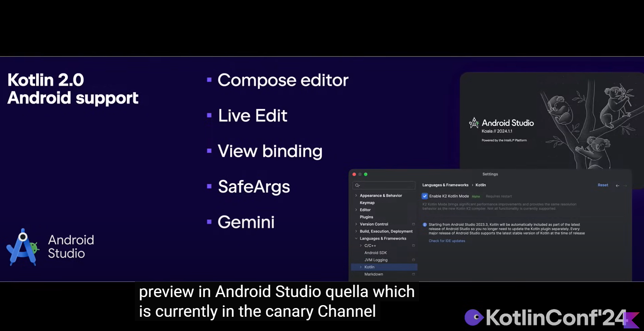Select Plugins in settings tree
The height and width of the screenshot is (331, 644).
[366, 217]
